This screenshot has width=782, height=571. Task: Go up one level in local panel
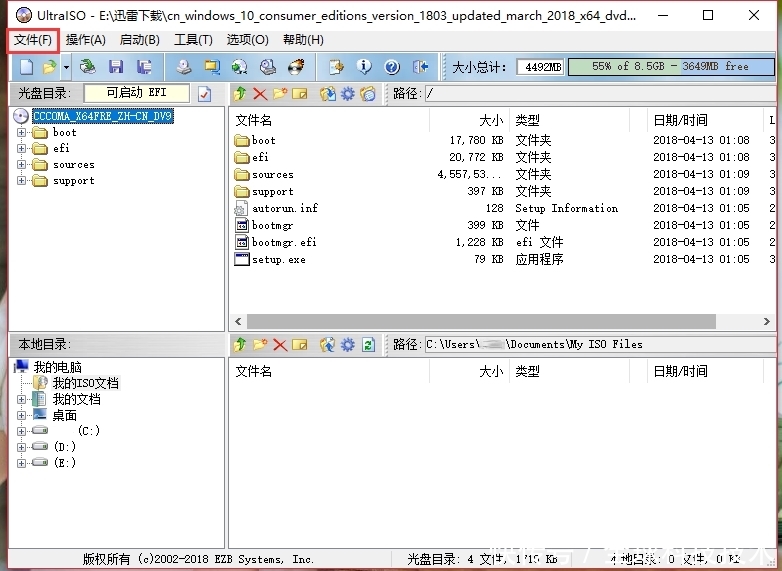[x=240, y=345]
